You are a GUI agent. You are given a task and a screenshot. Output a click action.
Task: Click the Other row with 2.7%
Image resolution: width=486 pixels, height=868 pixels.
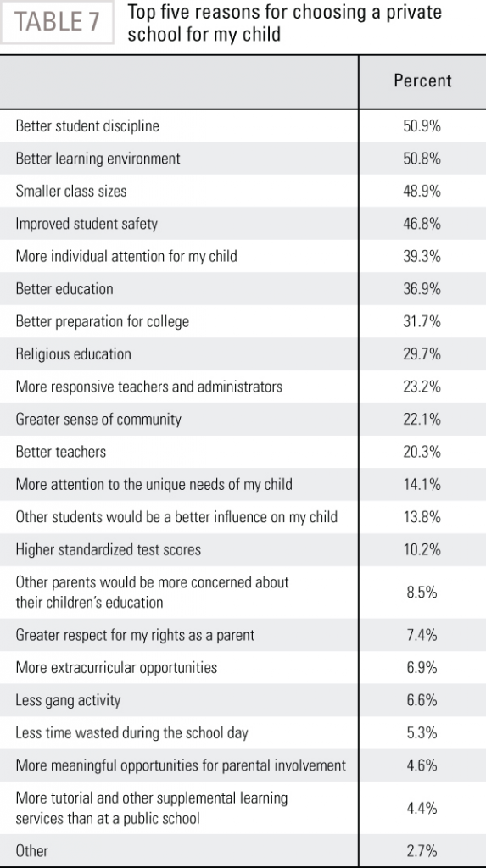point(243,850)
